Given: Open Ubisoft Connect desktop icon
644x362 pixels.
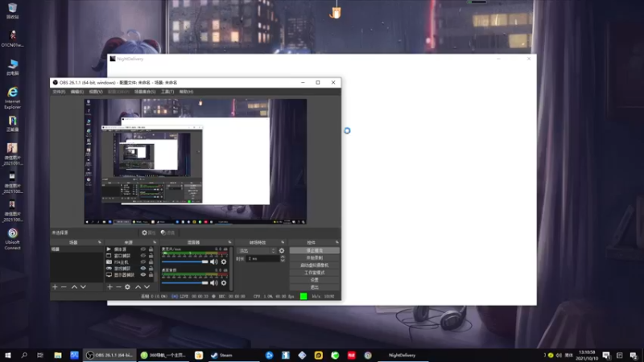Looking at the screenshot, I should pos(12,239).
